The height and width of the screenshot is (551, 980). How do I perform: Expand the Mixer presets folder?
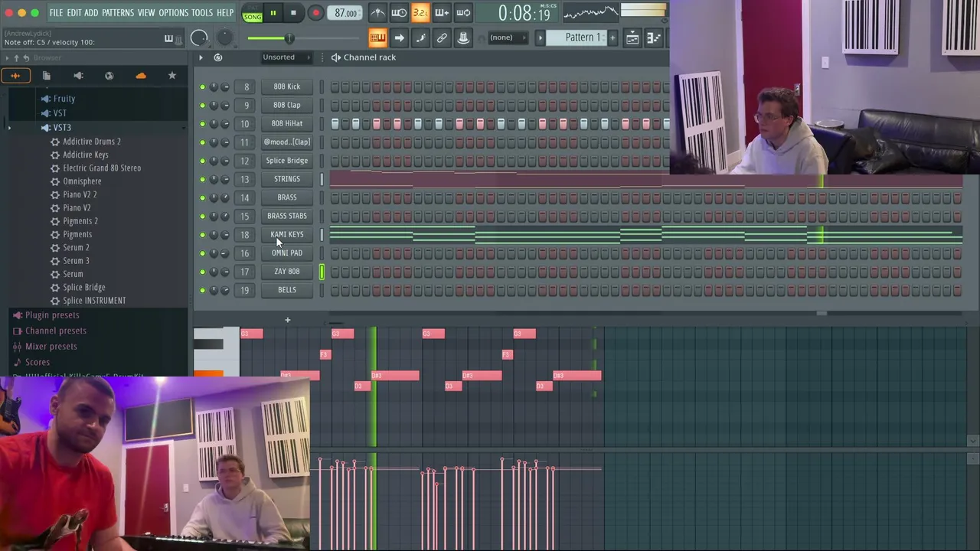[51, 347]
